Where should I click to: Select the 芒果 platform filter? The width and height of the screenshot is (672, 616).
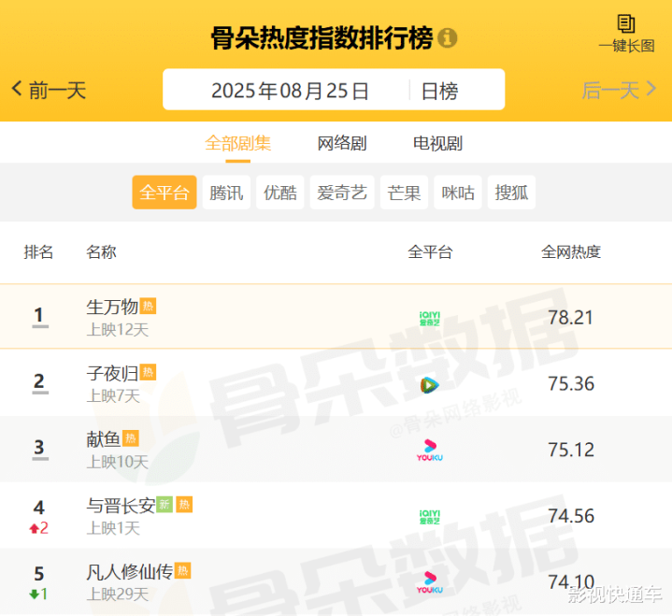(404, 192)
